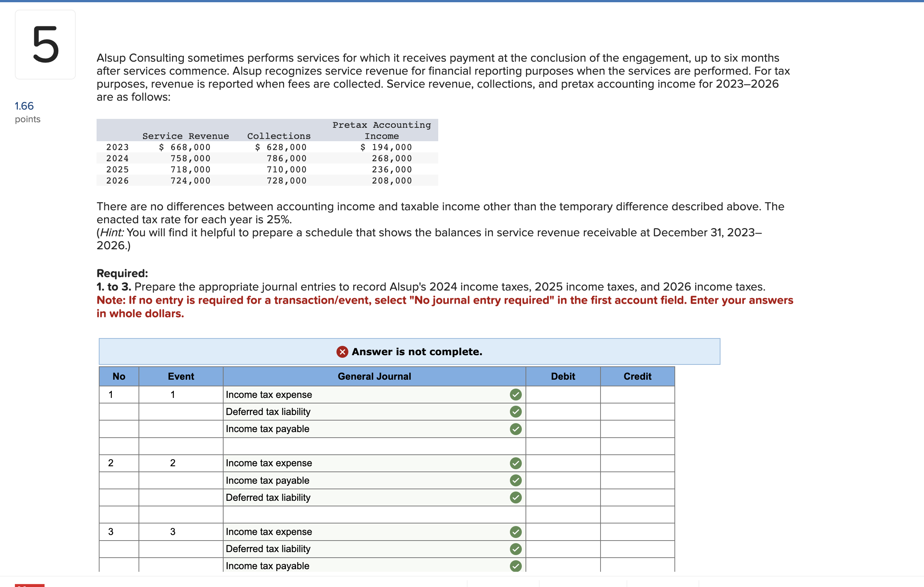Click debit cell for event 1 Income tax expense
The height and width of the screenshot is (587, 924).
pos(563,394)
